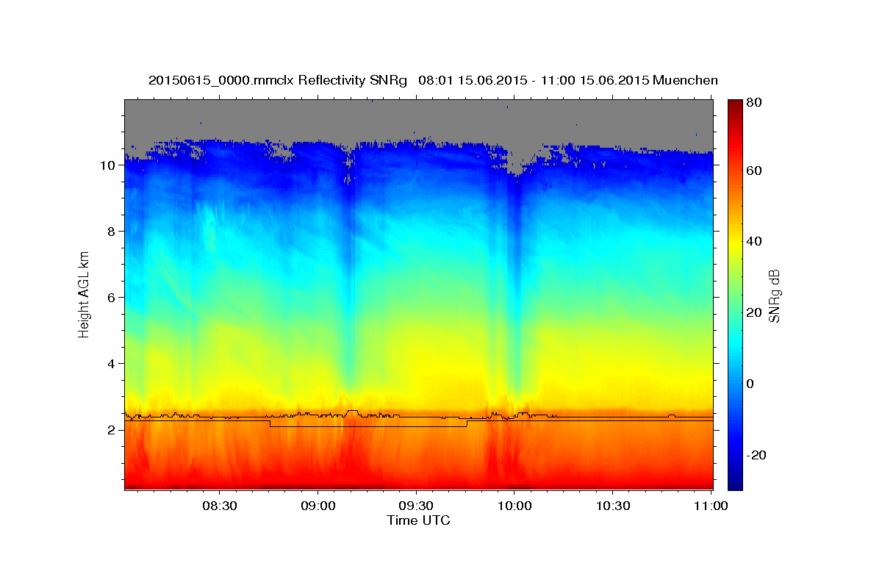
Task: Click the 09:30 time tick label
Action: click(416, 506)
